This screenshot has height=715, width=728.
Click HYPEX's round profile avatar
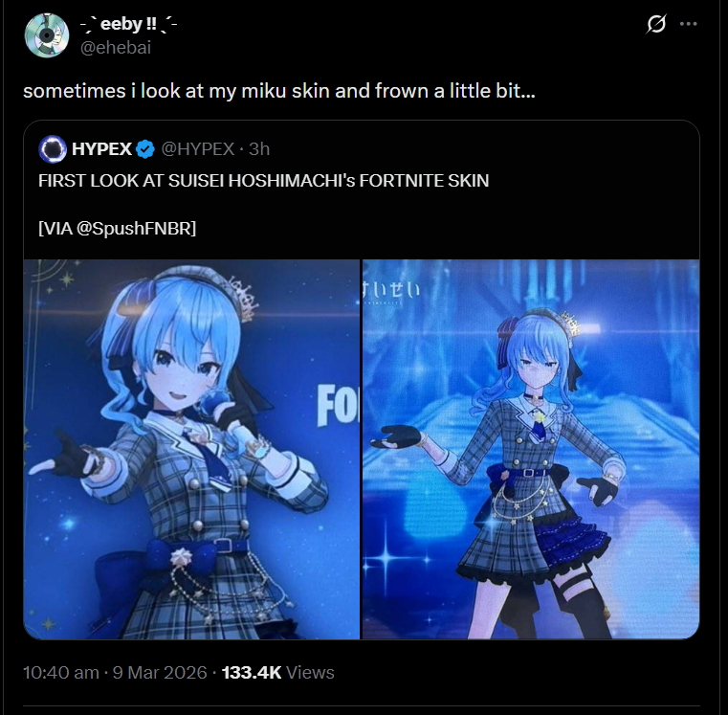pyautogui.click(x=53, y=149)
